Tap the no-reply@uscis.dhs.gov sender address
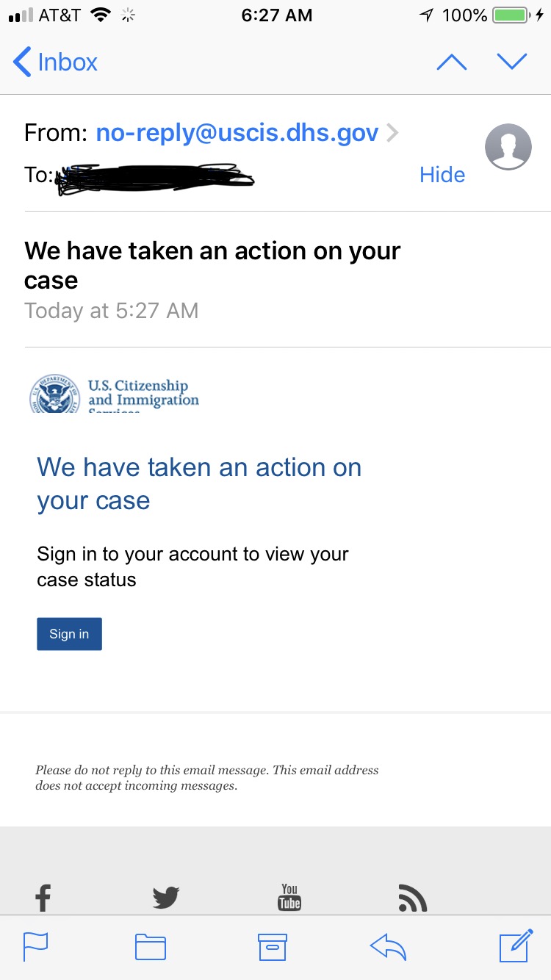Image resolution: width=551 pixels, height=980 pixels. click(x=237, y=133)
